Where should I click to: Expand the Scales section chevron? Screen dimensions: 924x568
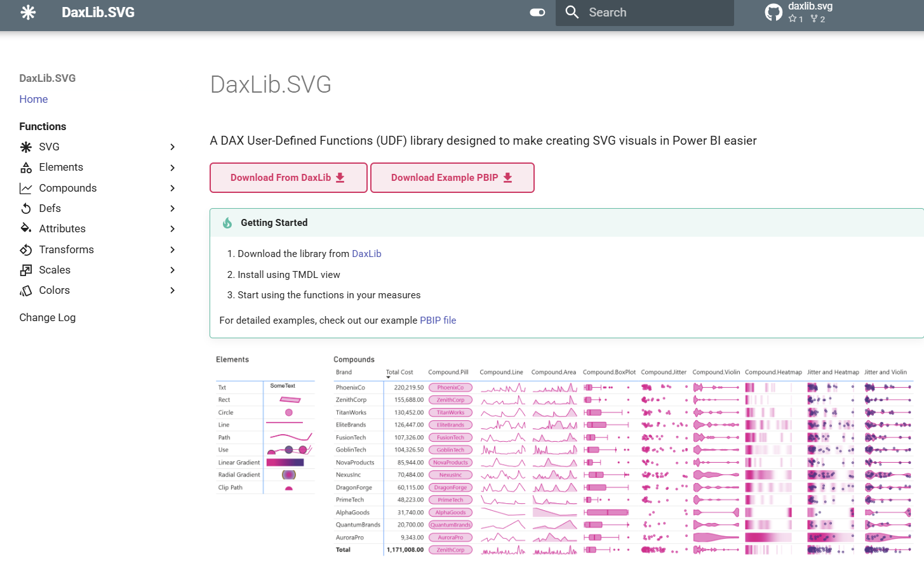tap(171, 270)
